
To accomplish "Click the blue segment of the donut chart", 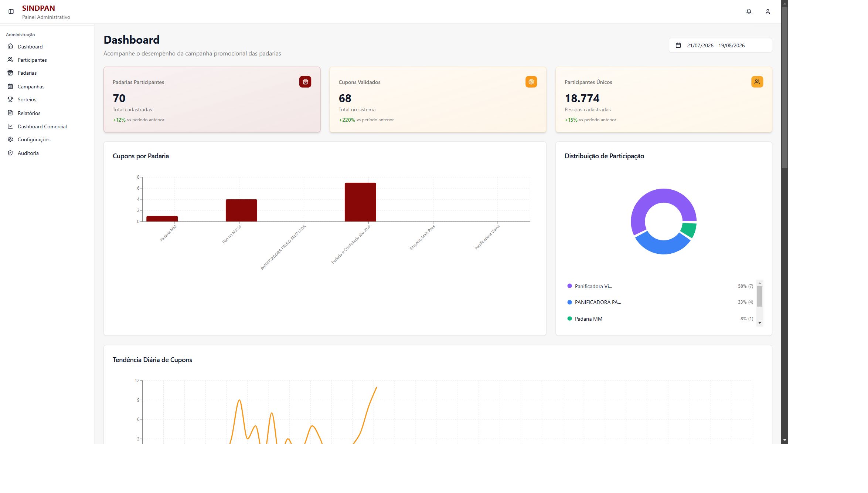I will (x=663, y=247).
